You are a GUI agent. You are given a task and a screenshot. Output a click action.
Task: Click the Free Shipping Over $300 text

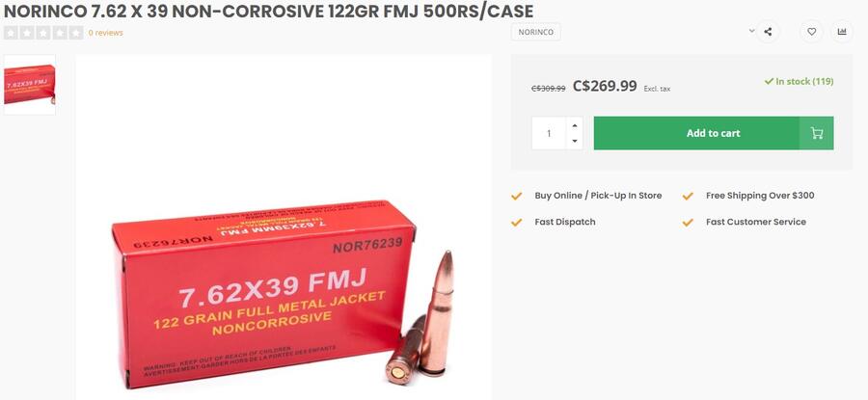pyautogui.click(x=760, y=196)
